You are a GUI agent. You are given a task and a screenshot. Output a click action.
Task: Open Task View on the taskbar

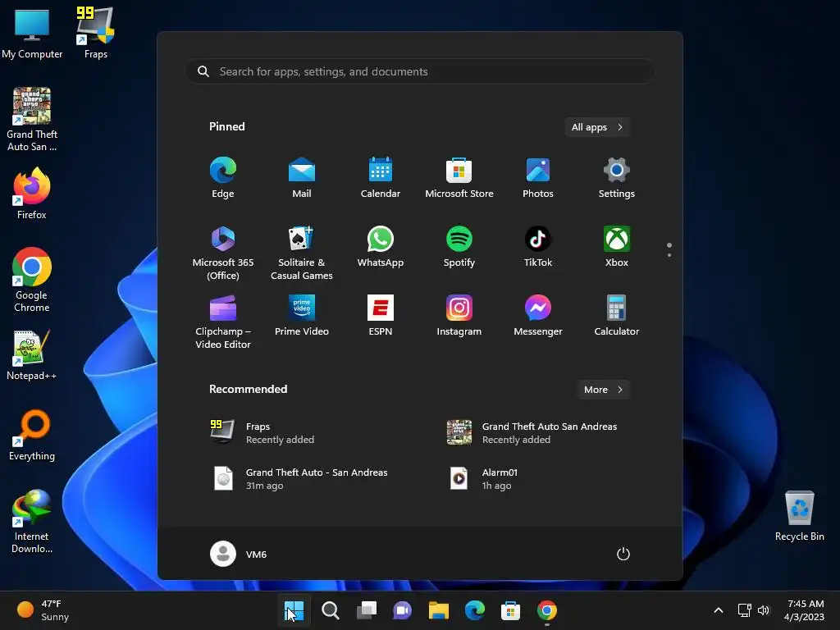[x=367, y=610]
